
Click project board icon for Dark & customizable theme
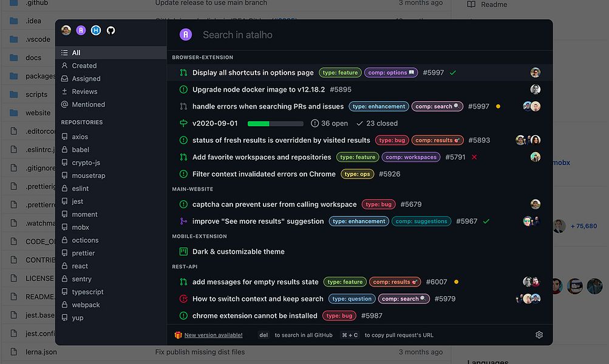point(183,251)
